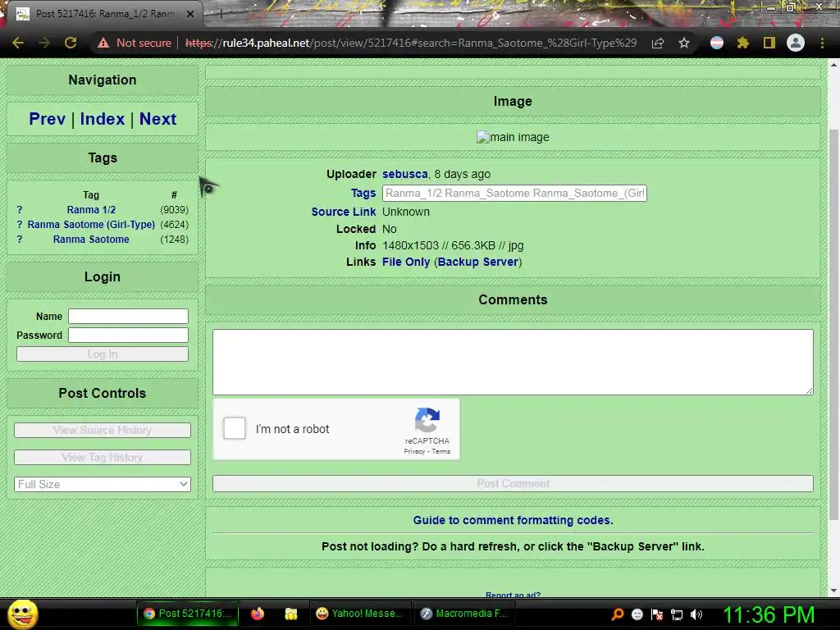Screen dimensions: 840x630
Task: Open the Full Size dropdown
Action: tap(103, 484)
